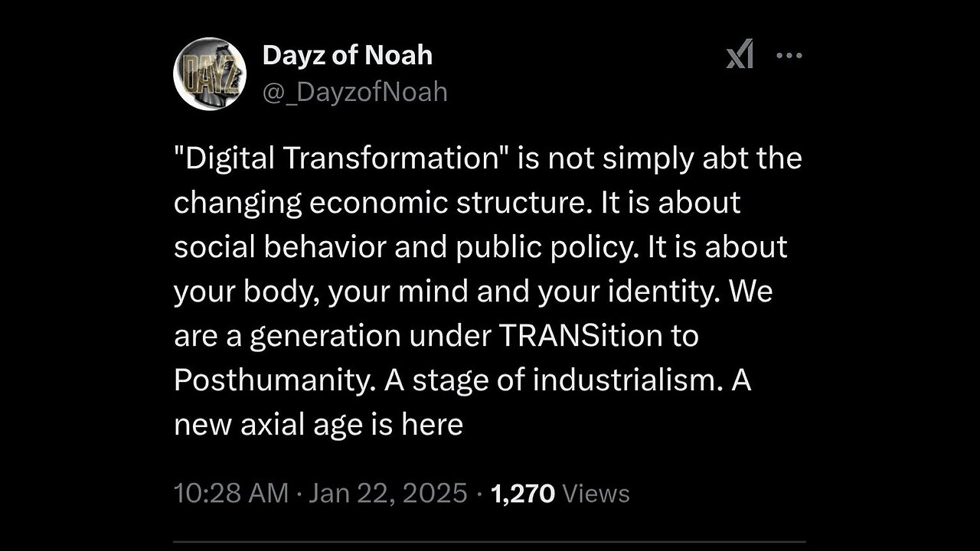Viewport: 980px width, 551px height.
Task: Click the word "generation" in the tweet
Action: pyautogui.click(x=325, y=336)
